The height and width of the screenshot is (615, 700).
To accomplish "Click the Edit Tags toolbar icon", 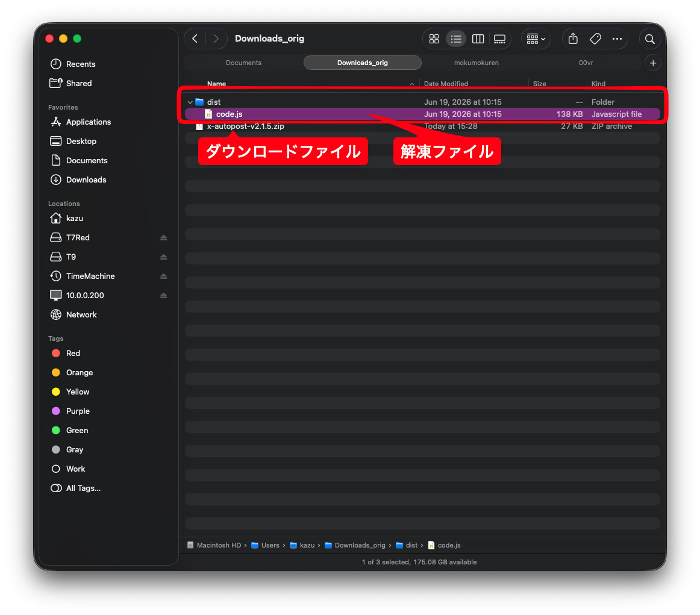I will pos(595,39).
